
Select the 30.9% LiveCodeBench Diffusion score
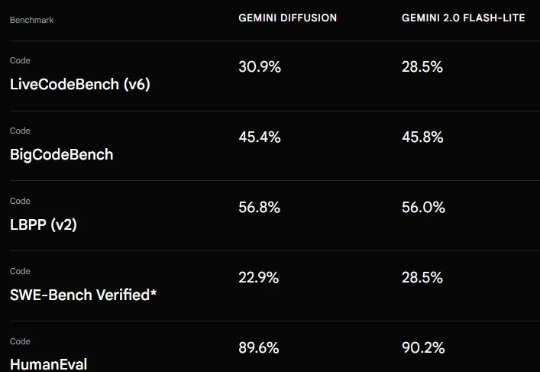point(260,67)
